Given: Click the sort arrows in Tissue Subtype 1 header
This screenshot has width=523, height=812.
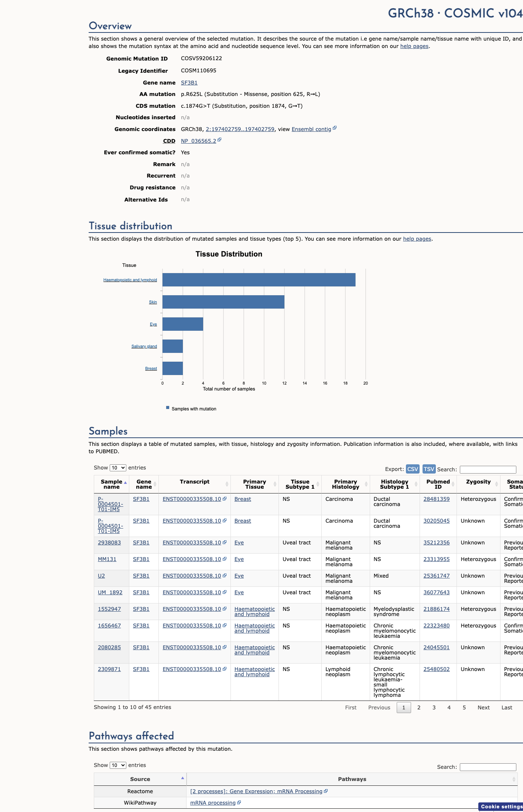Looking at the screenshot, I should 318,484.
